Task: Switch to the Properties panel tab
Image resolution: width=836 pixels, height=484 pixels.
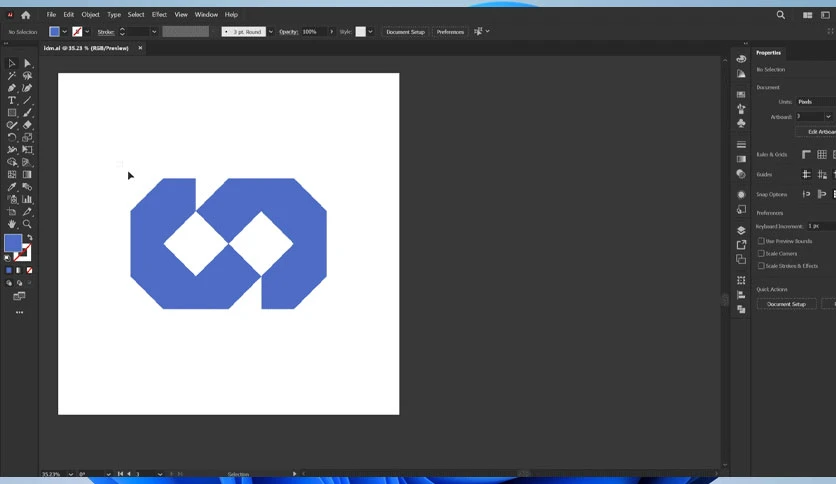Action: coord(768,53)
